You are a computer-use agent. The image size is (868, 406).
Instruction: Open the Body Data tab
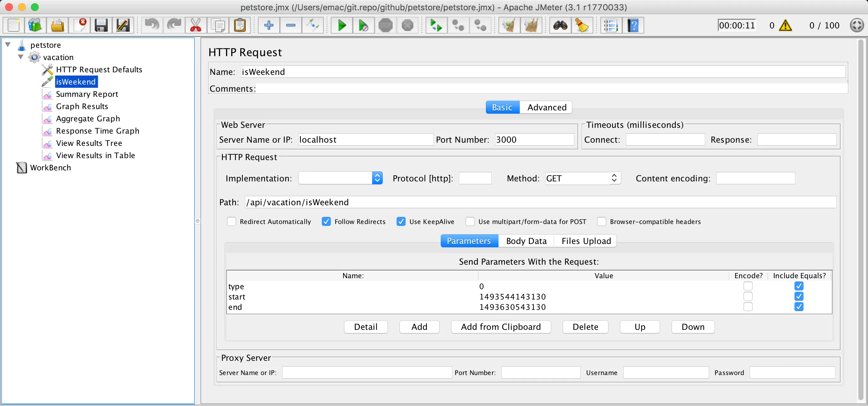526,241
